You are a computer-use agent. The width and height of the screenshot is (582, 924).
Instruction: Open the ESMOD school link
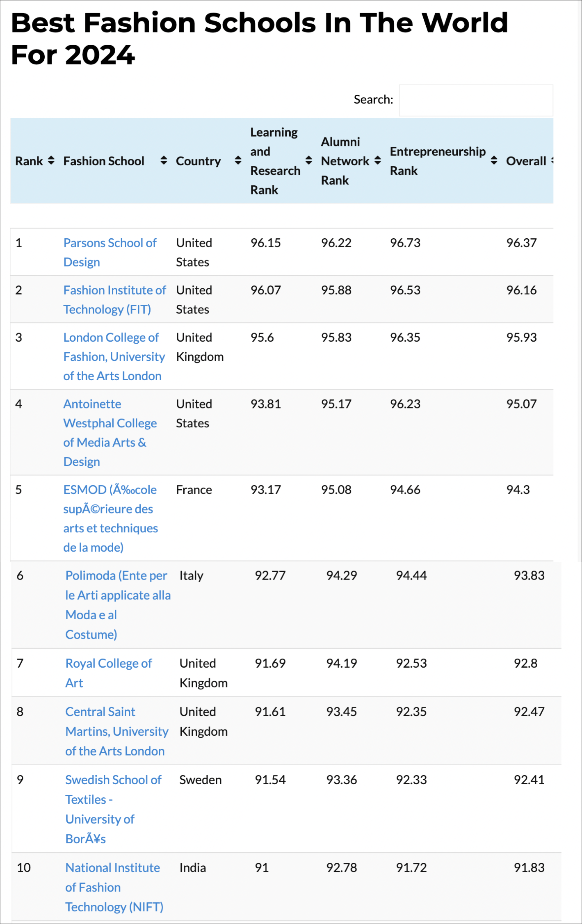tap(110, 518)
